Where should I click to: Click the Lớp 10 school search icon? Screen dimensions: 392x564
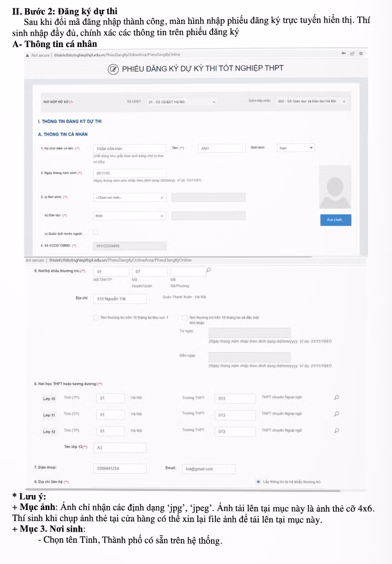click(337, 397)
